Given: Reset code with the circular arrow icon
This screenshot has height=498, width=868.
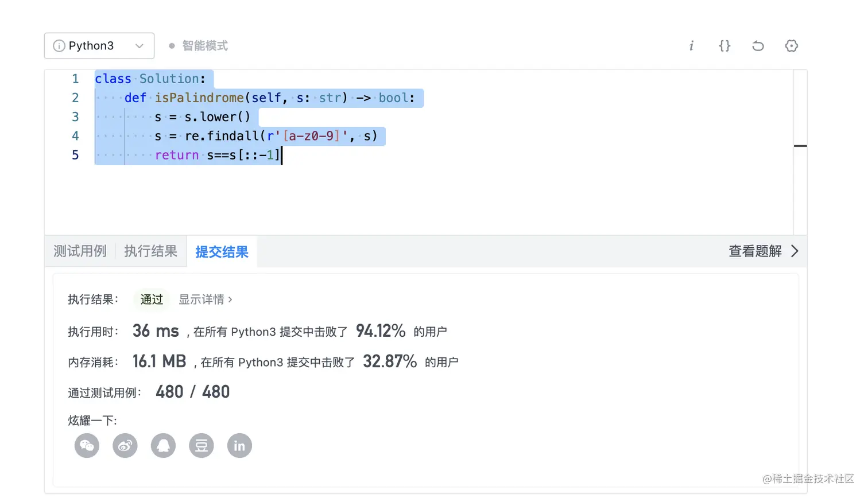Looking at the screenshot, I should [758, 46].
